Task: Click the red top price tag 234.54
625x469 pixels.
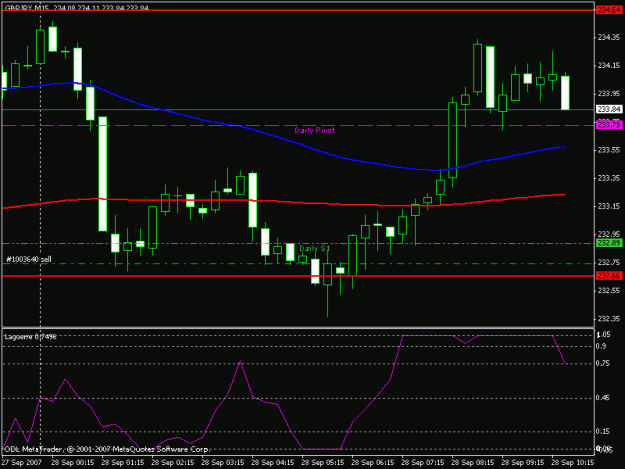Action: tap(609, 10)
